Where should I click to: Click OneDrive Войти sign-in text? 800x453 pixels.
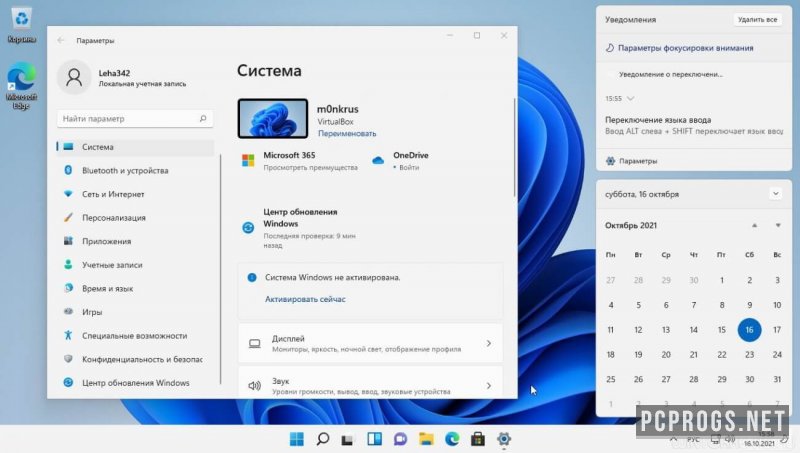pyautogui.click(x=409, y=167)
